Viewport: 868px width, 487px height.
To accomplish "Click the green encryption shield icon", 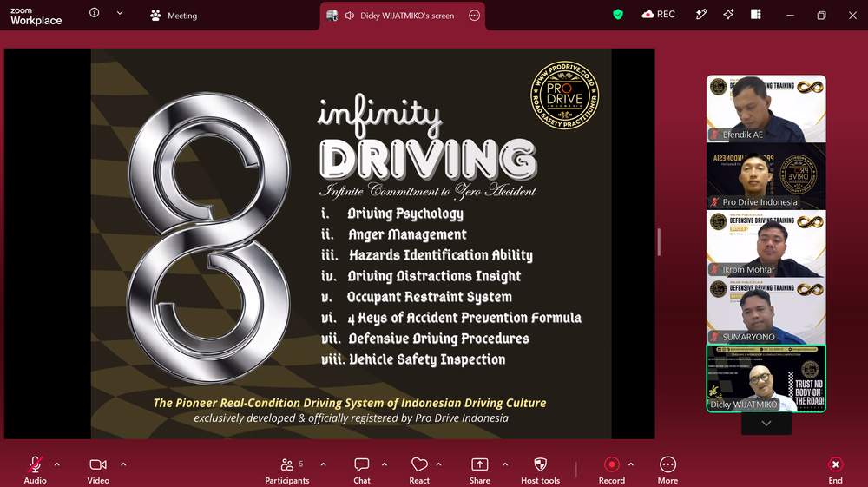I will (618, 15).
